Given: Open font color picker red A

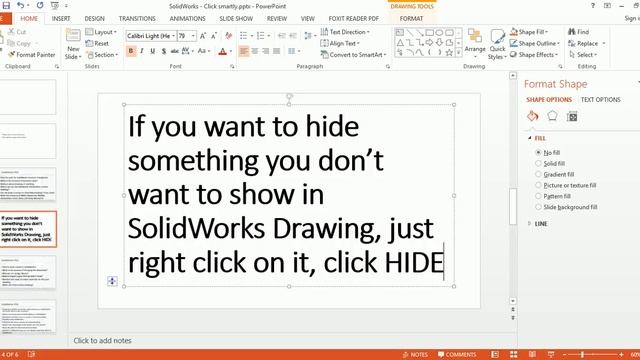Looking at the screenshot, I should 222,51.
